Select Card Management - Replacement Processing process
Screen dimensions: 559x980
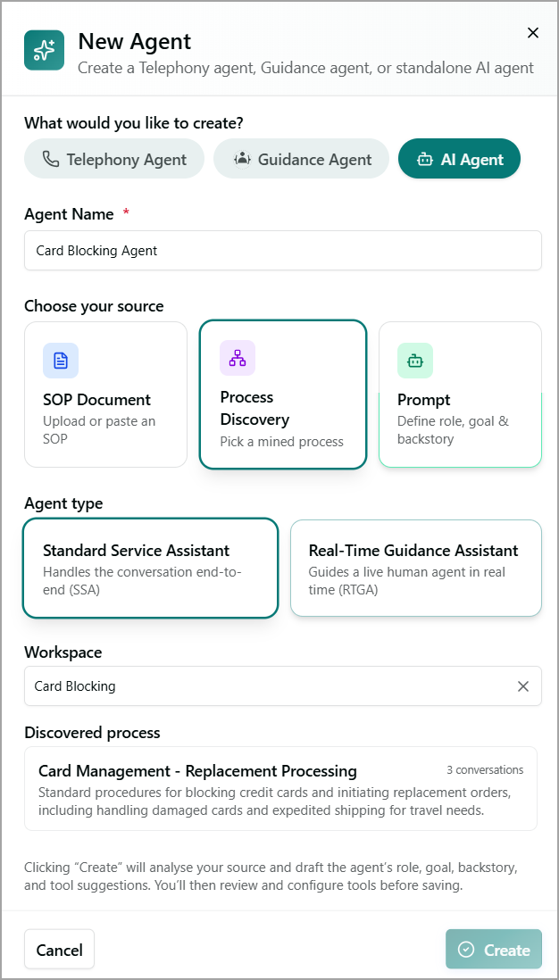tap(280, 789)
